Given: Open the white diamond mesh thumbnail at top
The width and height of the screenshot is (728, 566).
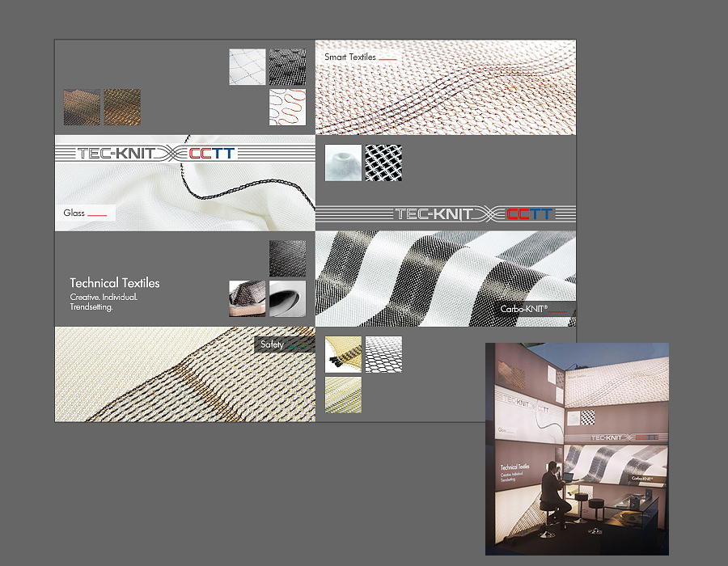Looking at the screenshot, I should tap(247, 67).
